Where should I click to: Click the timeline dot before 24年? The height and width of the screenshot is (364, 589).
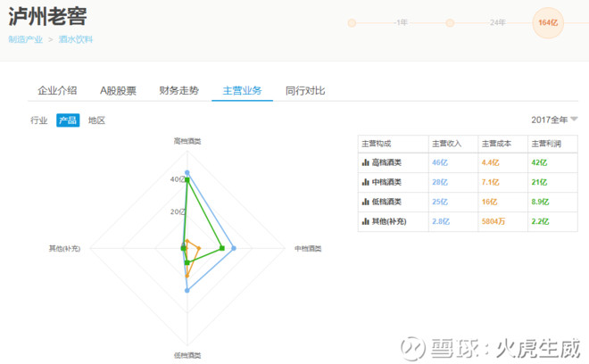click(450, 23)
